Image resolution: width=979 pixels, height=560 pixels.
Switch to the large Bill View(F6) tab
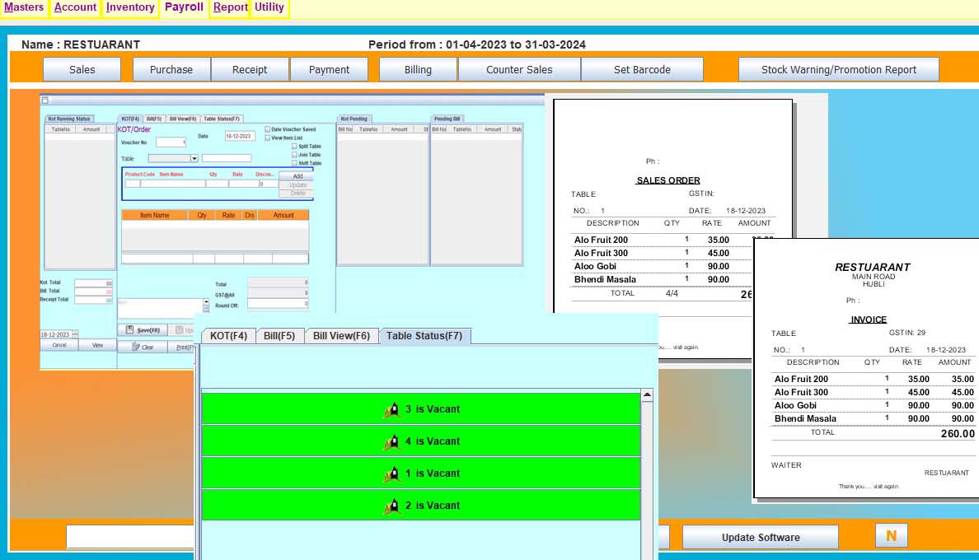[x=342, y=336]
